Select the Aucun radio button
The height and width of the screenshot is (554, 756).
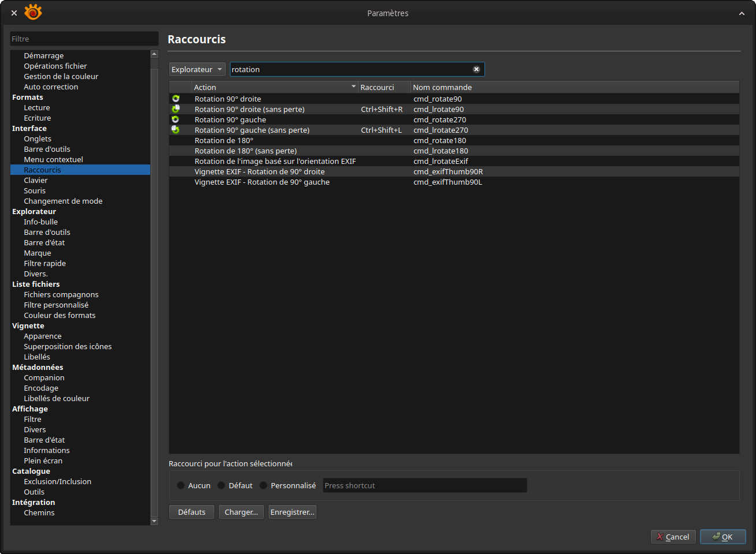181,485
